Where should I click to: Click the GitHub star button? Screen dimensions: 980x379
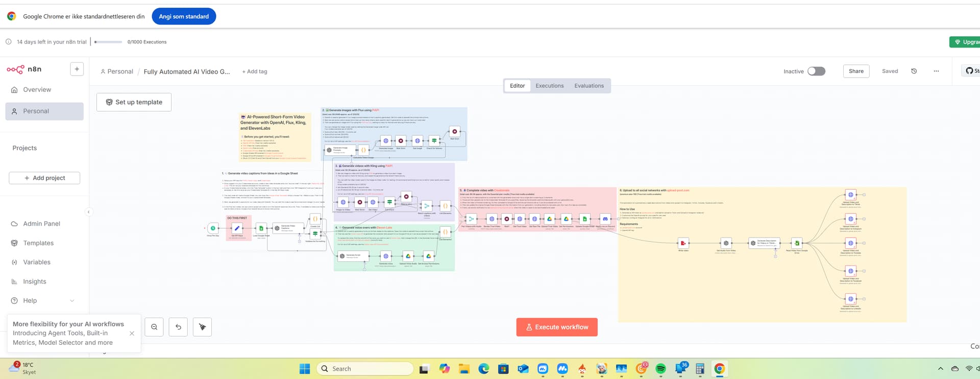pyautogui.click(x=971, y=71)
